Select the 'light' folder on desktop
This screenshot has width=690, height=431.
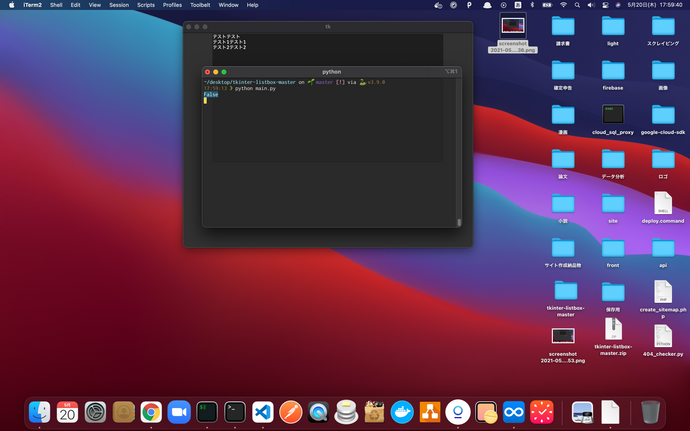tap(613, 31)
